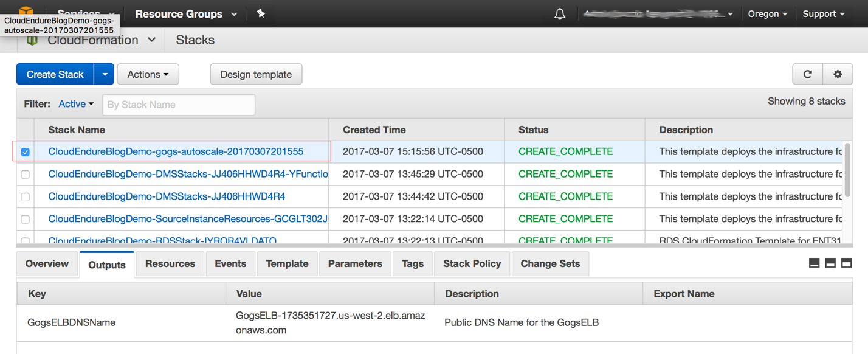Refresh the stack list
868x354 pixels.
pos(808,74)
